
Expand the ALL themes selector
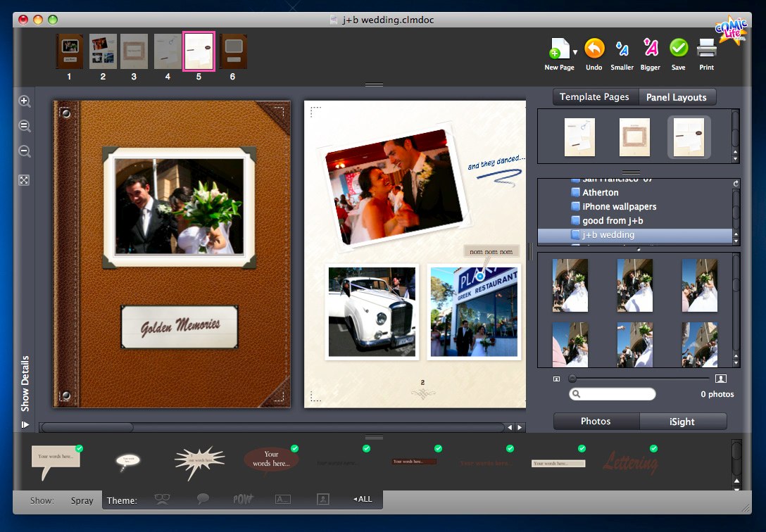coord(363,500)
